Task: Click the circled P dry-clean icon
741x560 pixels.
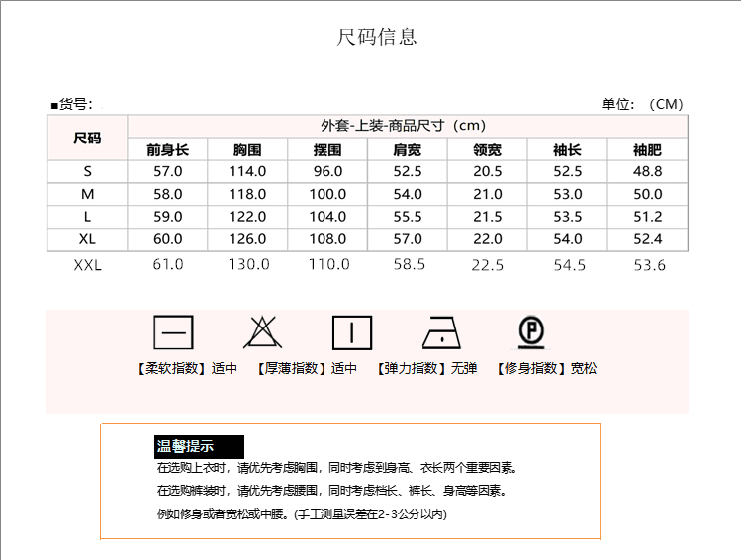Action: [x=531, y=332]
